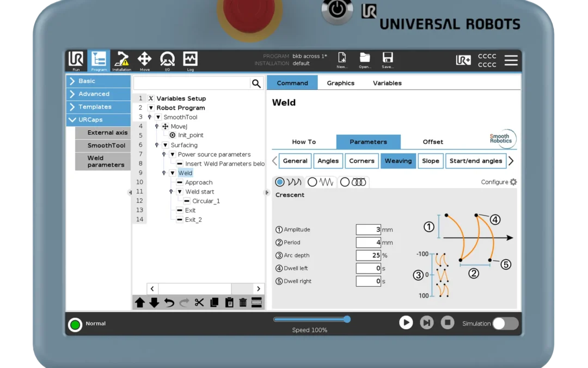
Task: Select the circular loop weave radio button
Action: (x=345, y=182)
